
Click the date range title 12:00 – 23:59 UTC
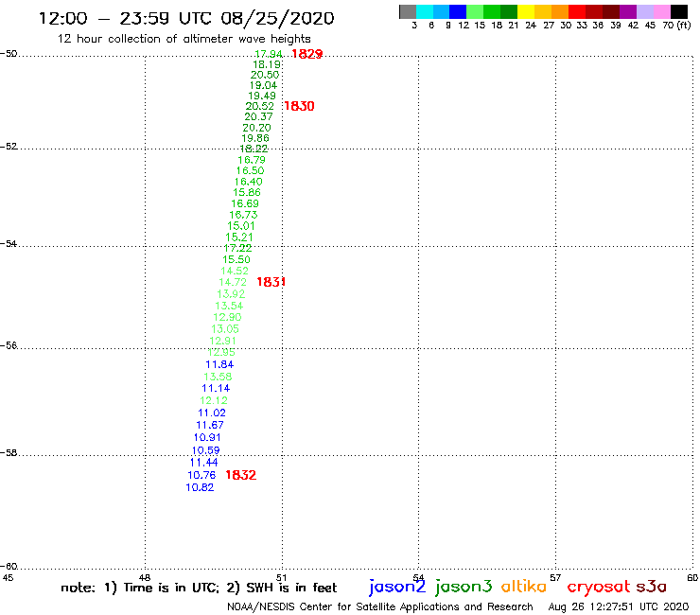point(125,18)
